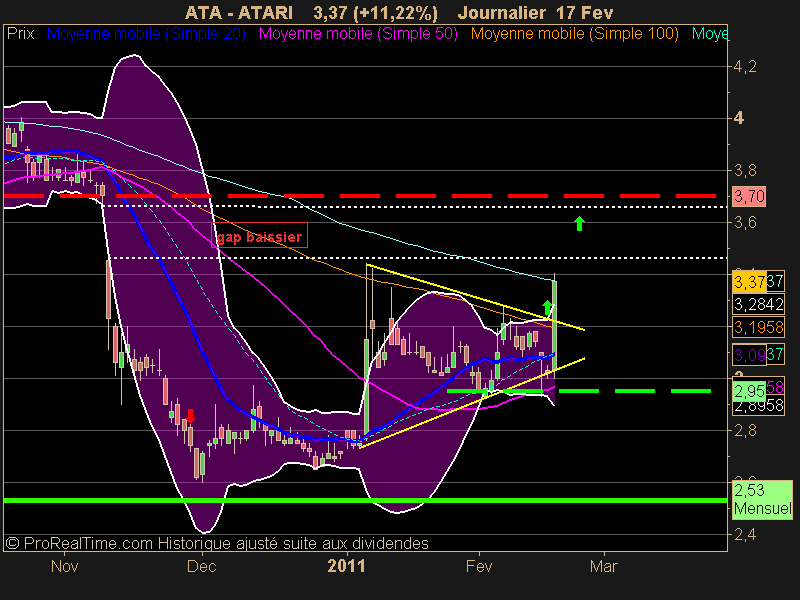Click the 'gap baissier' annotation box
Viewport: 800px width, 600px height.
pyautogui.click(x=259, y=237)
